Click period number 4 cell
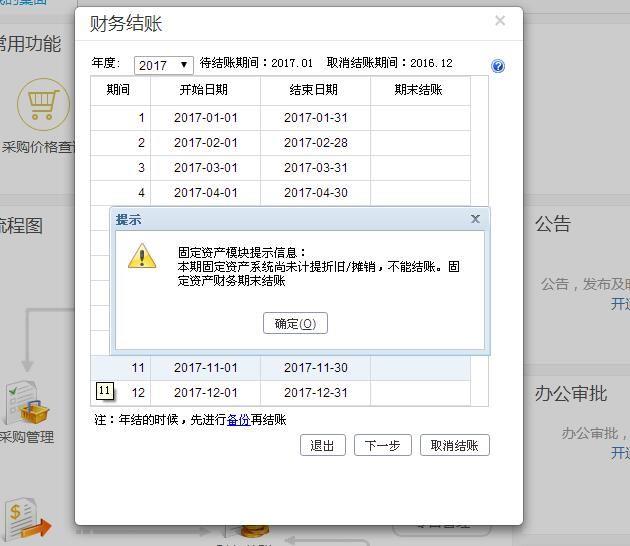The width and height of the screenshot is (630, 546). point(120,193)
